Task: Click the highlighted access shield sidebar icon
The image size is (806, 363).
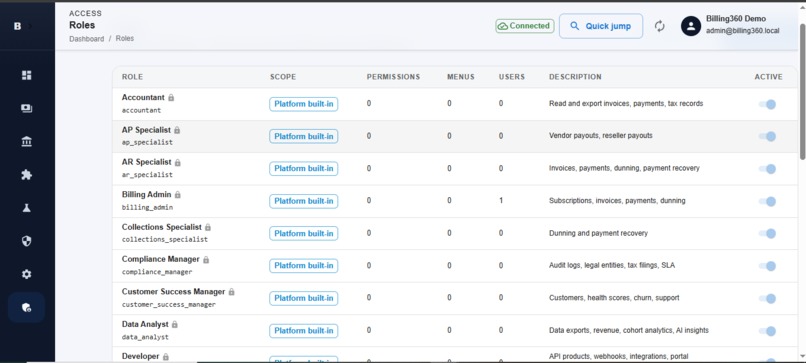Action: point(26,307)
